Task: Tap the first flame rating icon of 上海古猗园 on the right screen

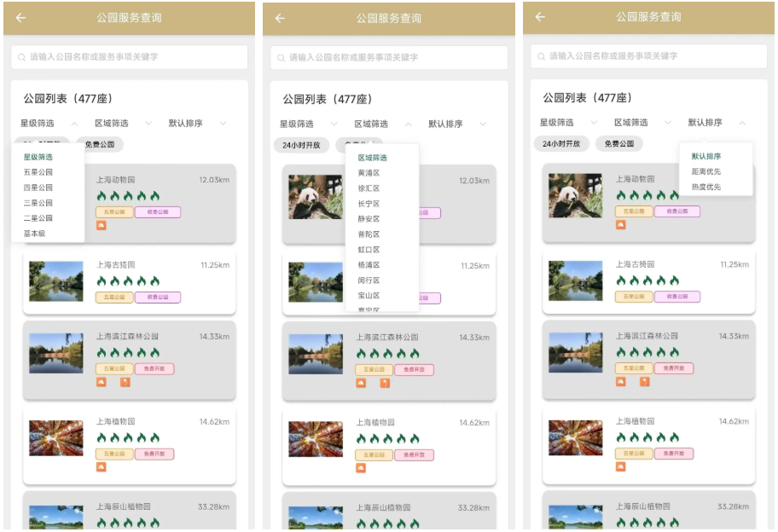Action: [x=621, y=280]
